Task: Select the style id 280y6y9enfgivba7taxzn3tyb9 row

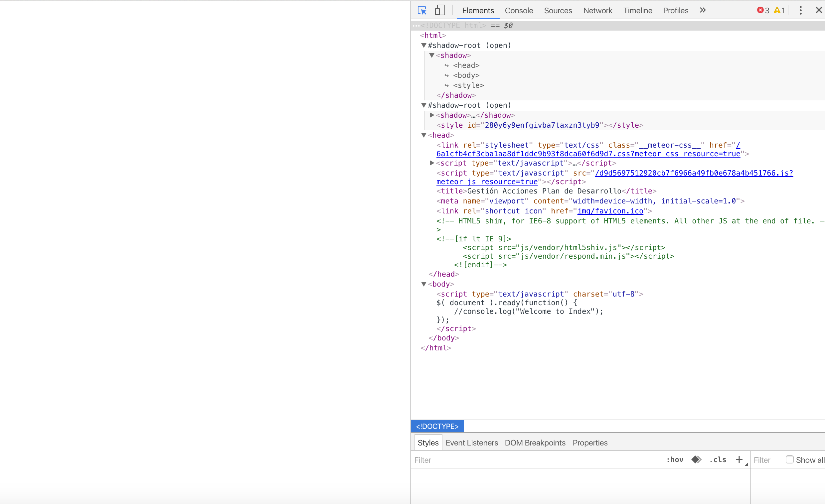Action: pyautogui.click(x=540, y=125)
